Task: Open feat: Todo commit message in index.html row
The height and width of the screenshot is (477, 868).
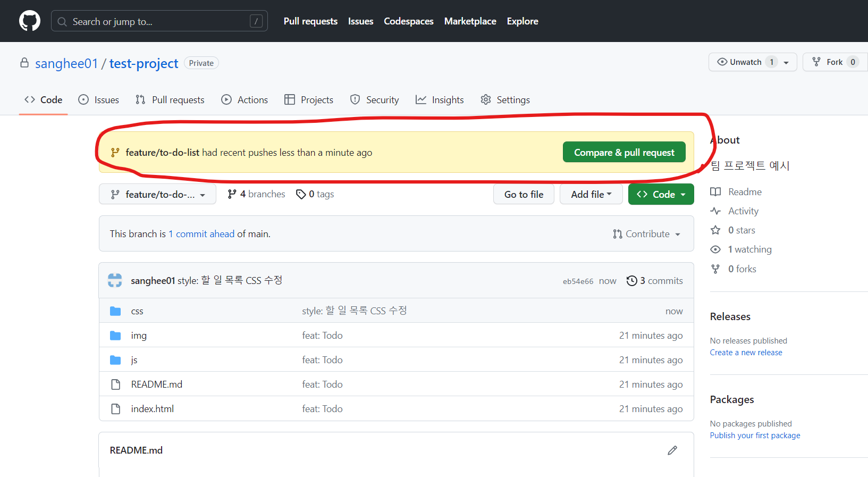Action: [323, 409]
